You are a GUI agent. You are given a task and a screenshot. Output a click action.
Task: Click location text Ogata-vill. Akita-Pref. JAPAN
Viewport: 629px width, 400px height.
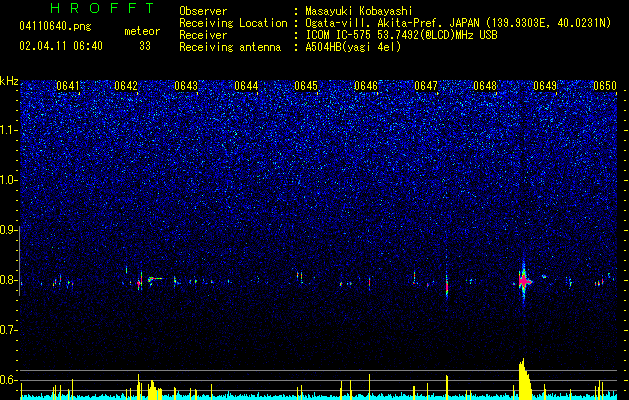coord(392,23)
